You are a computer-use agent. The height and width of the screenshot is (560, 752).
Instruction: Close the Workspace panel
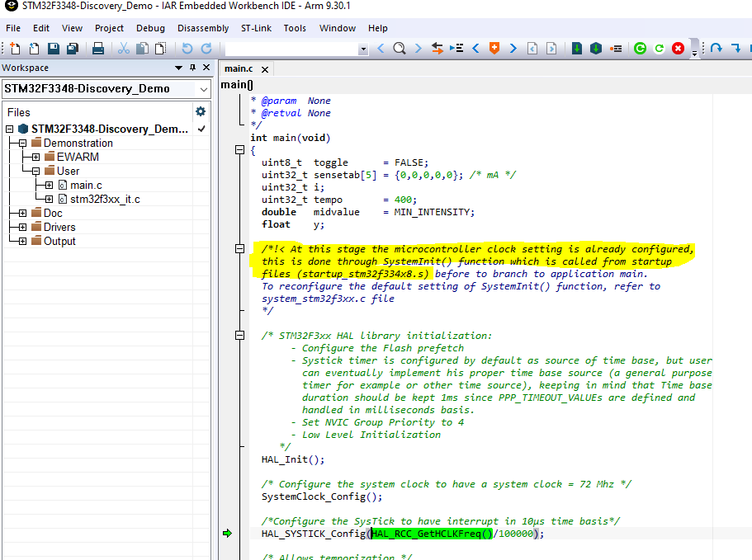pyautogui.click(x=206, y=68)
